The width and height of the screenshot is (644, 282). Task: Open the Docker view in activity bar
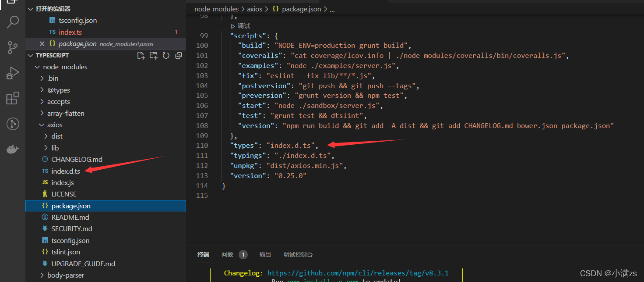coord(13,149)
